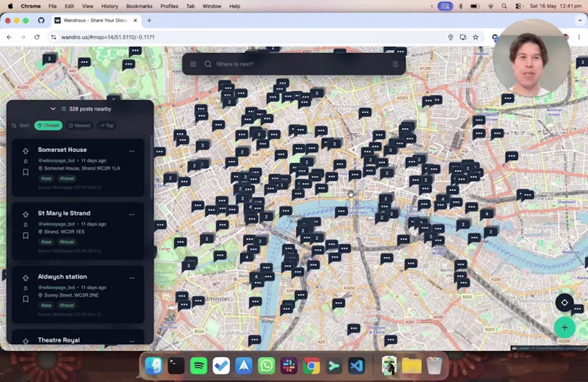Screen dimensions: 588x382
Task: Sort posts by Closest
Action: 49,126
